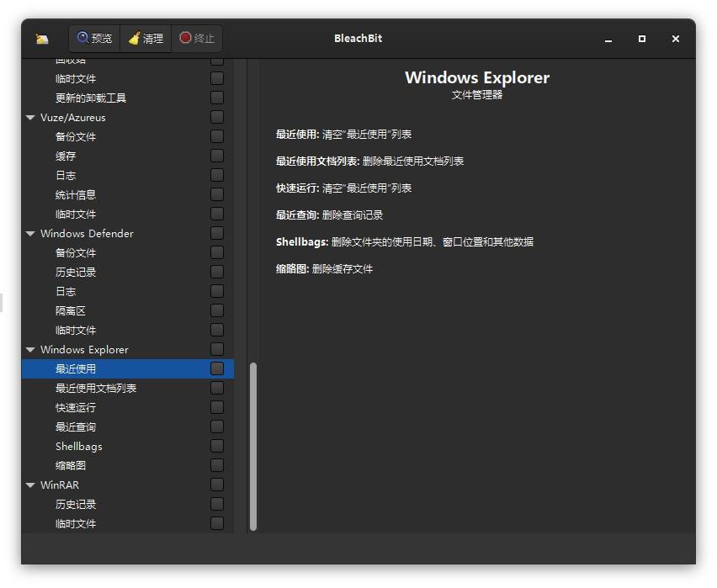This screenshot has width=717, height=588.
Task: Select the 快速运行 tree row
Action: point(128,407)
